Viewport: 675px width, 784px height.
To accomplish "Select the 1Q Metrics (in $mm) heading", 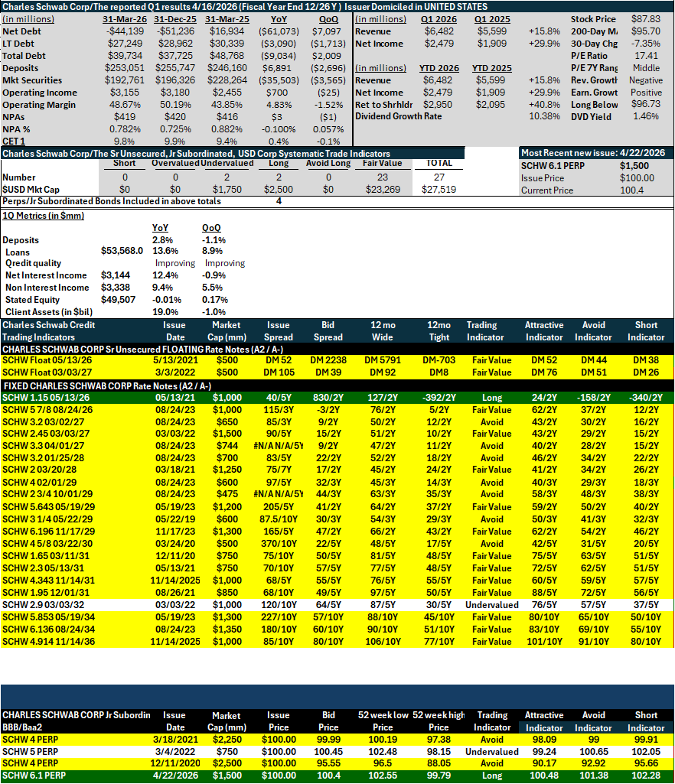I will [x=43, y=216].
